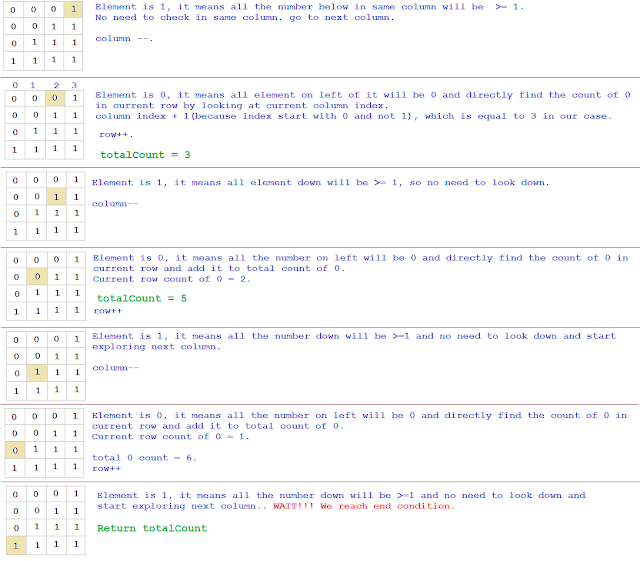The height and width of the screenshot is (561, 640).
Task: Select line ending 'so no need to look down.'
Action: click(321, 183)
